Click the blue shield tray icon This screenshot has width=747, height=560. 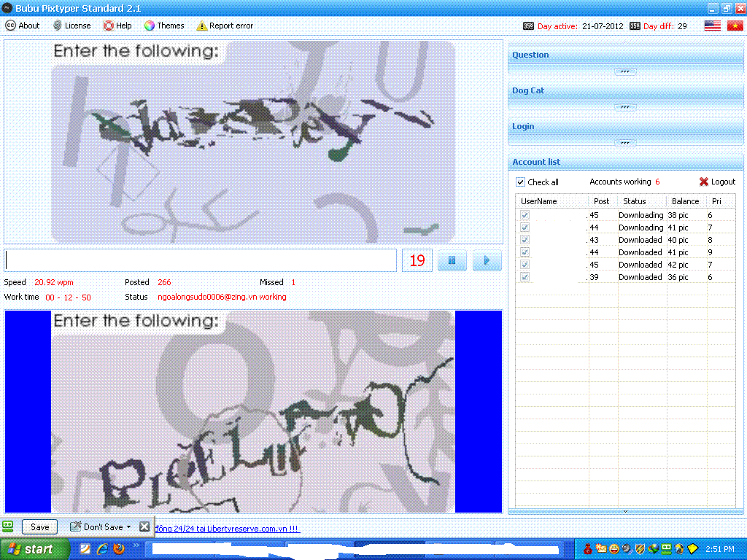679,549
